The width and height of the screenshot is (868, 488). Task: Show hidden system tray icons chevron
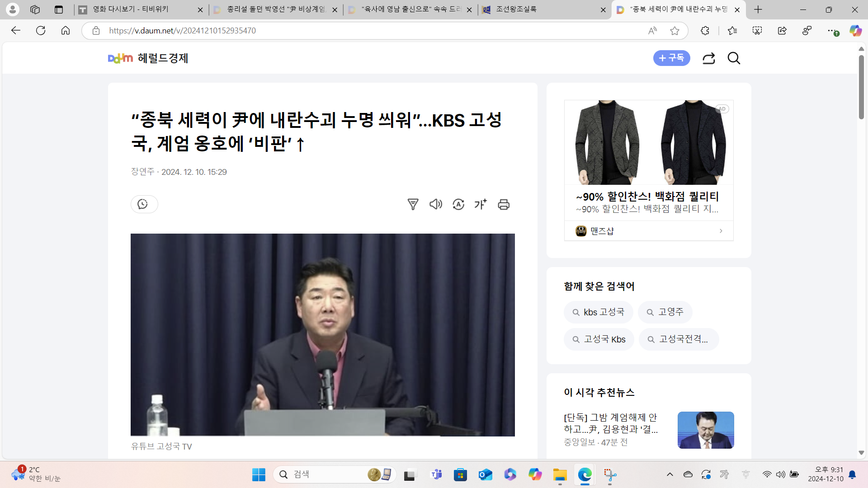pos(670,474)
